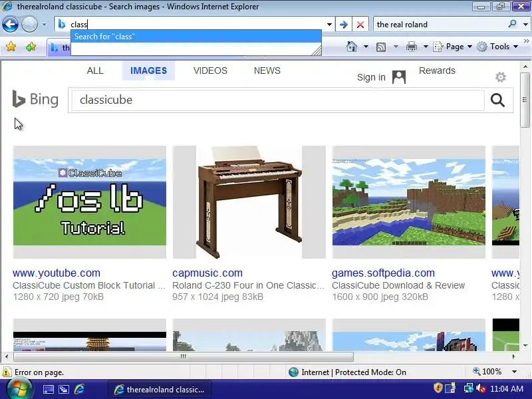The image size is (532, 399).
Task: Click the Go arrow next to address bar
Action: point(343,25)
